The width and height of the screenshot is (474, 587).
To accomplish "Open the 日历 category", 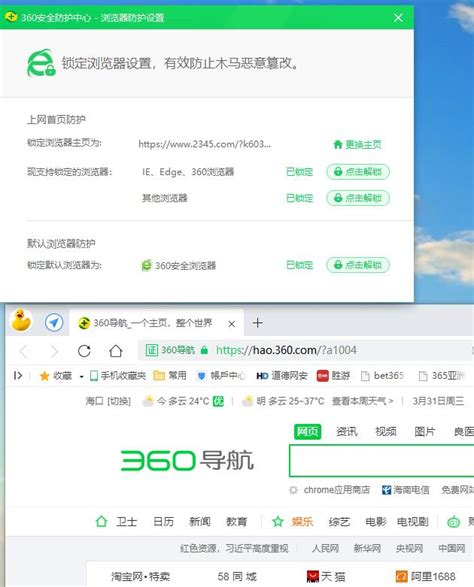I will [x=163, y=521].
